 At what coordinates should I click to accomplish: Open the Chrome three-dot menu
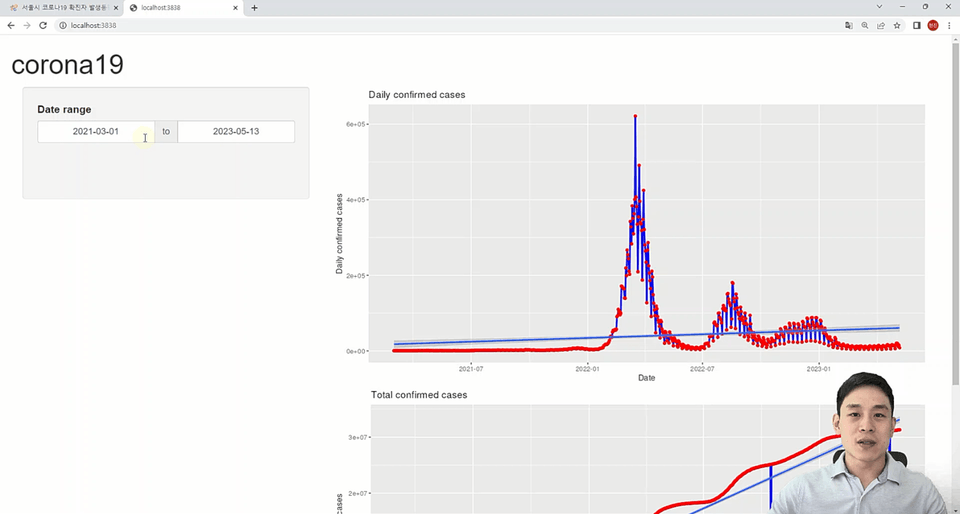point(950,25)
